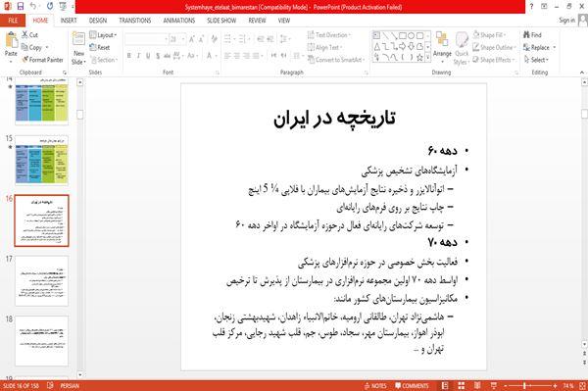Expand the Text Direction dropdown
588x391 pixels.
[329, 35]
